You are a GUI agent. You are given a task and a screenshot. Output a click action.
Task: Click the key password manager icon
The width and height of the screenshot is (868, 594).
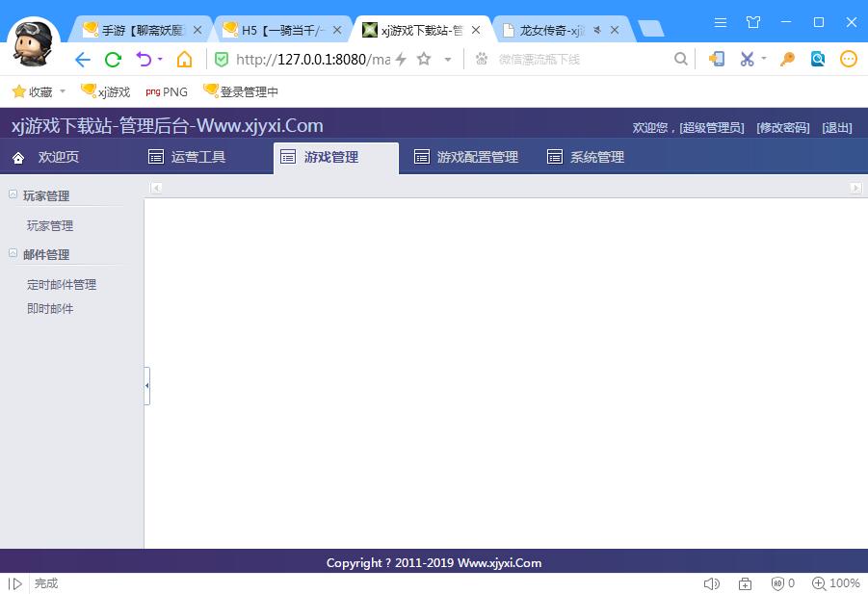787,60
